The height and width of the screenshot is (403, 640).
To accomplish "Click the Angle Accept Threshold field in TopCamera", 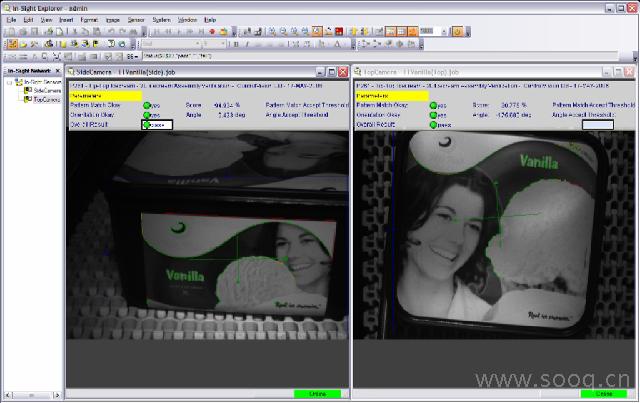I will click(x=597, y=124).
